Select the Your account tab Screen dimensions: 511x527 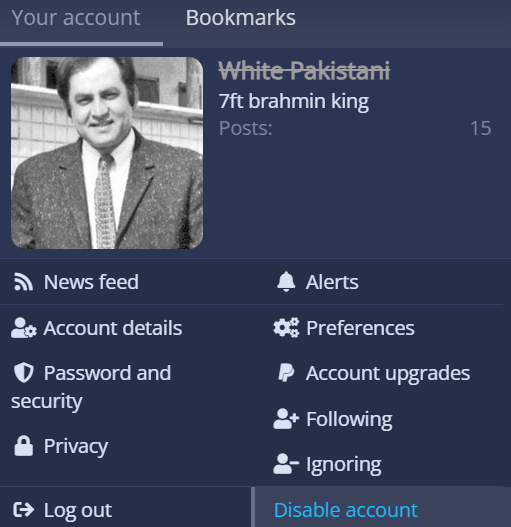coord(76,17)
